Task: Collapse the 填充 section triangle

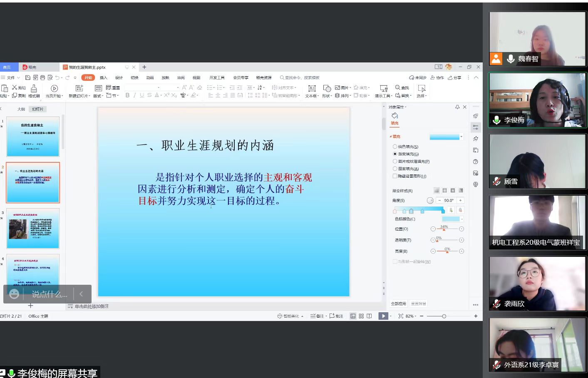Action: [391, 137]
